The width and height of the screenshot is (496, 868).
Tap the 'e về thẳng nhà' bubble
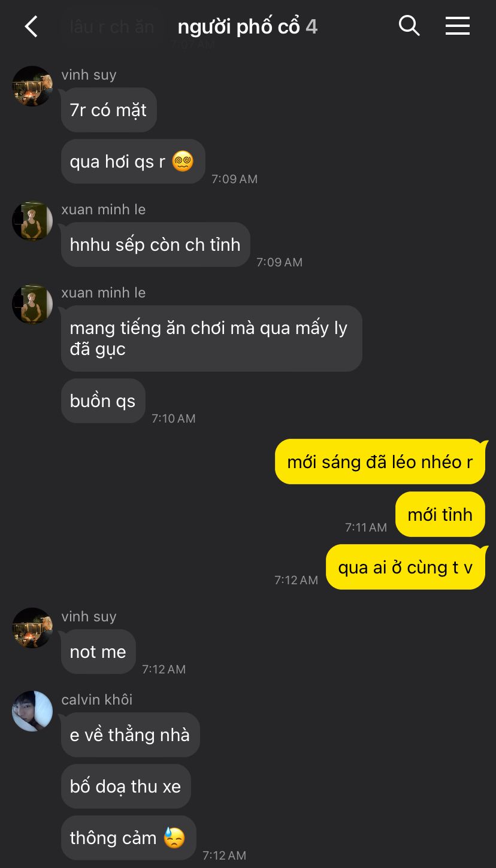(x=131, y=735)
